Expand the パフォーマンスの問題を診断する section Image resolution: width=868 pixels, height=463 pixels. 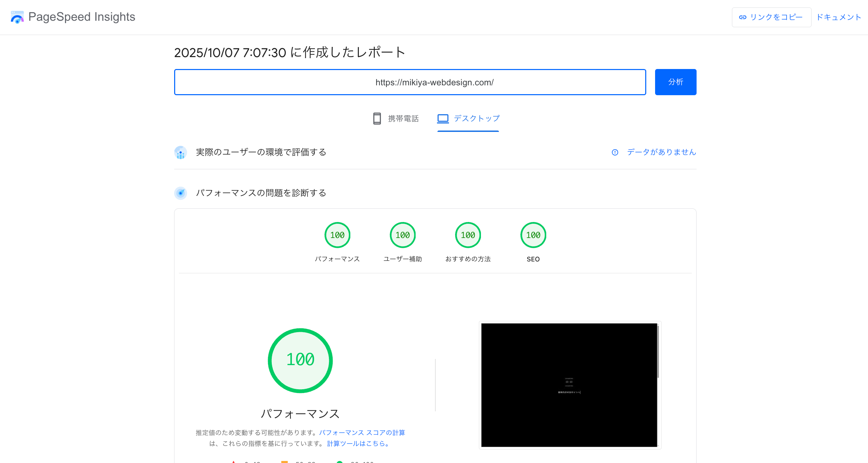[x=261, y=193]
